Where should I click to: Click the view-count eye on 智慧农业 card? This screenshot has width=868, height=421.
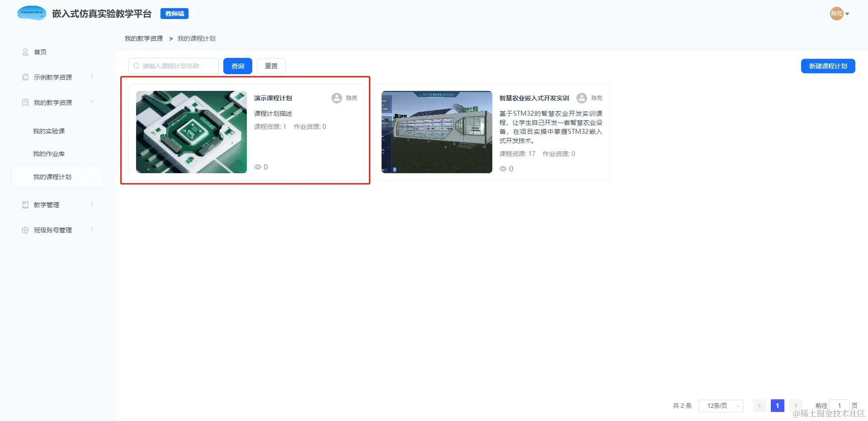click(x=503, y=169)
